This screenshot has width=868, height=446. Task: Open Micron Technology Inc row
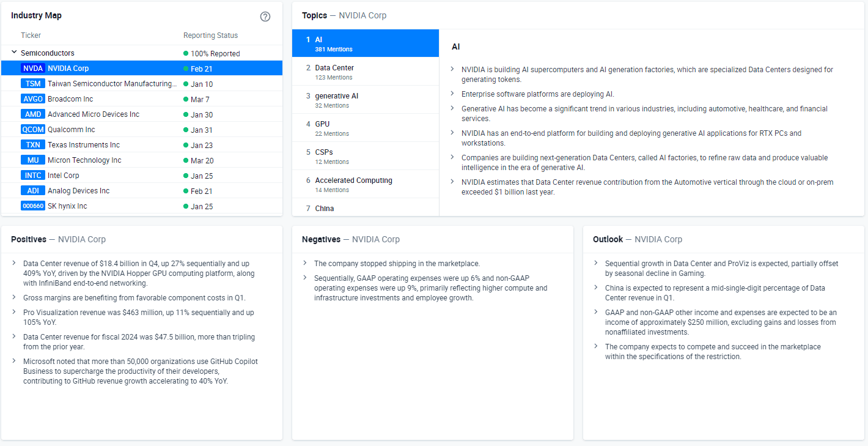coord(142,160)
